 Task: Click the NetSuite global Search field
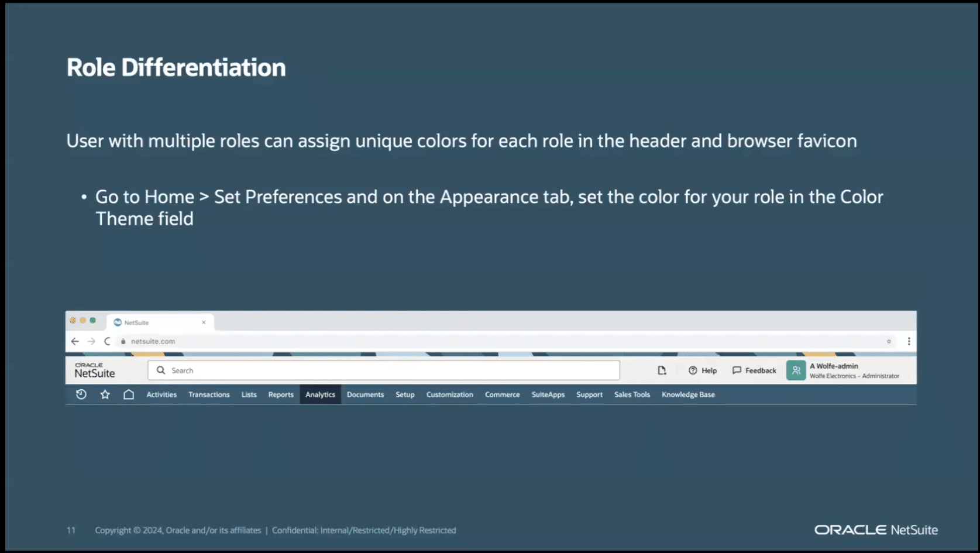tap(384, 370)
